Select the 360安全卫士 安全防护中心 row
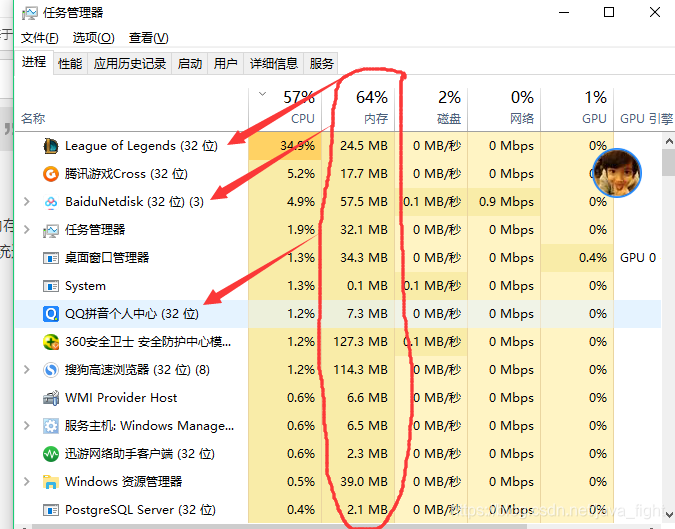Image resolution: width=675 pixels, height=529 pixels. (x=338, y=342)
